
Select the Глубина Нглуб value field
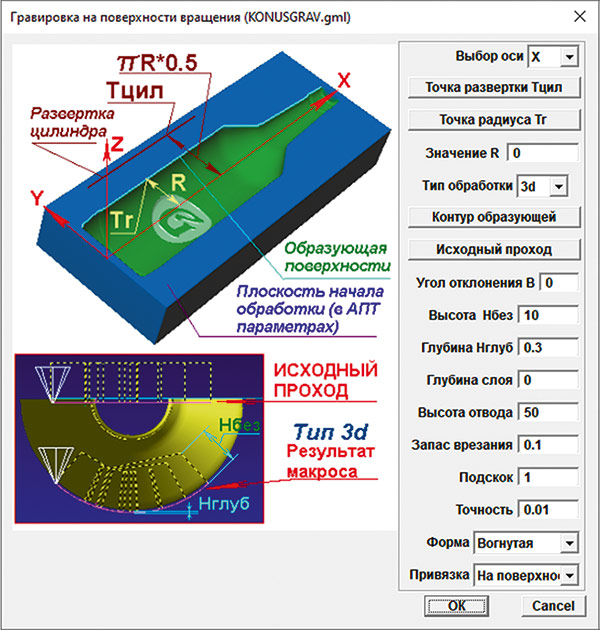[550, 348]
